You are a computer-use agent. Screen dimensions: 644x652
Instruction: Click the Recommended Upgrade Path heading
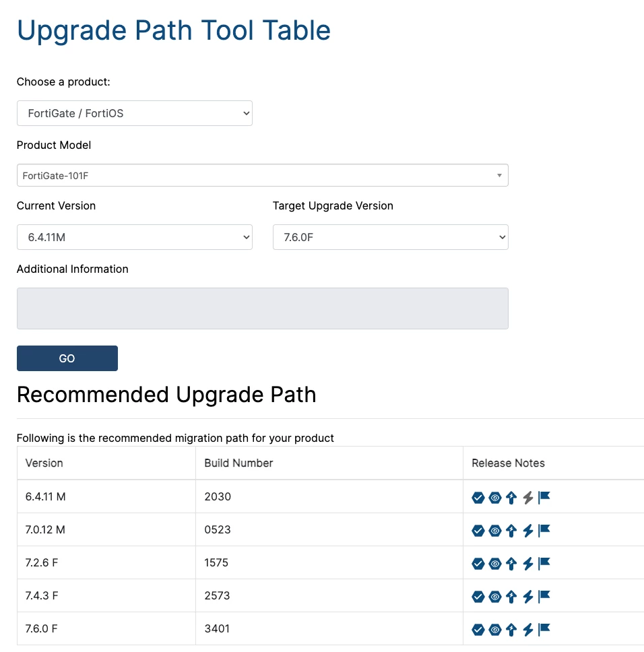coord(166,394)
